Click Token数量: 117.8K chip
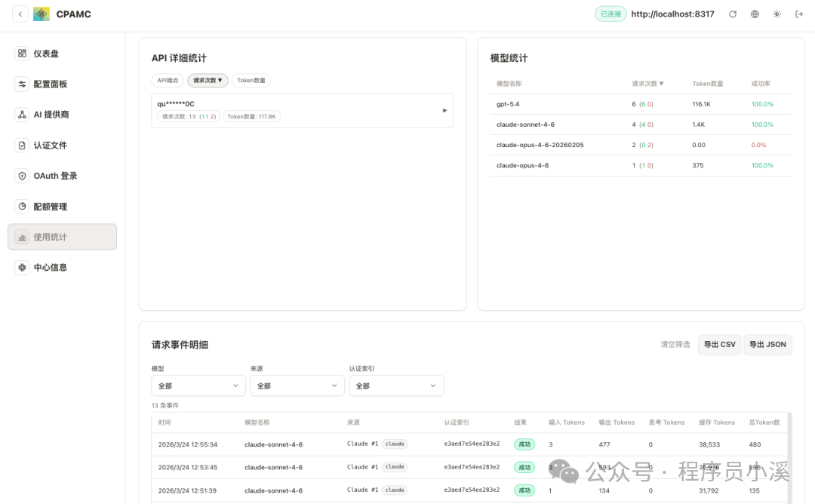The height and width of the screenshot is (504, 815). [x=251, y=116]
